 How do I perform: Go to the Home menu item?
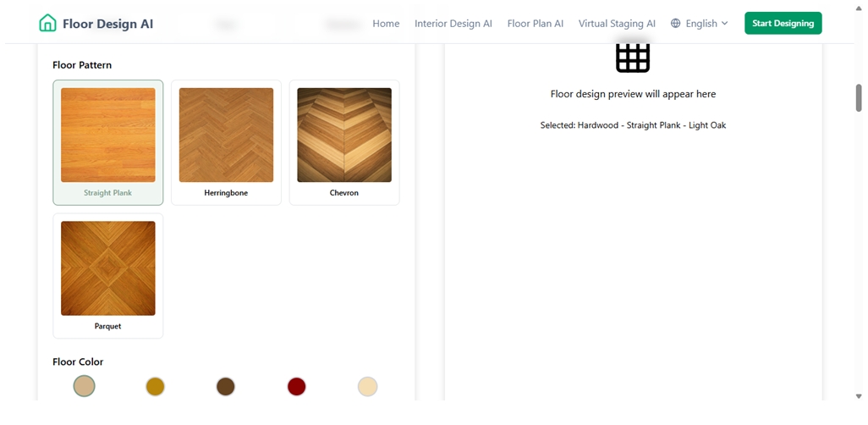386,24
